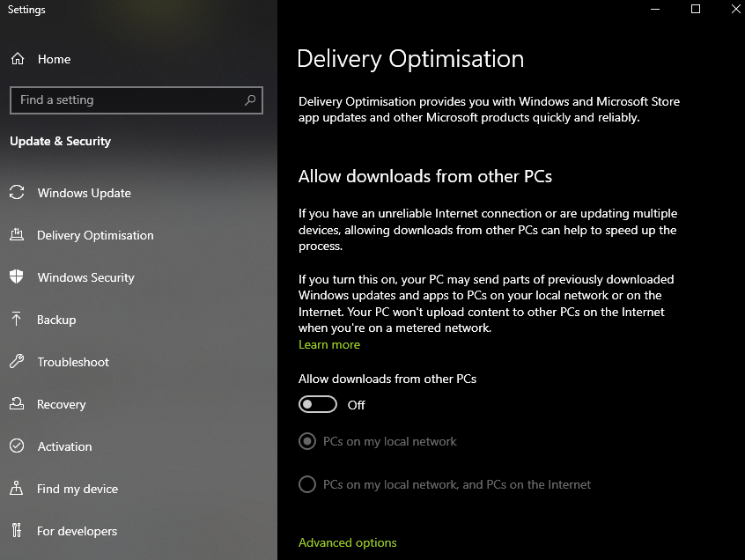Toggle Allow downloads from other PCs switch
This screenshot has width=745, height=560.
318,405
